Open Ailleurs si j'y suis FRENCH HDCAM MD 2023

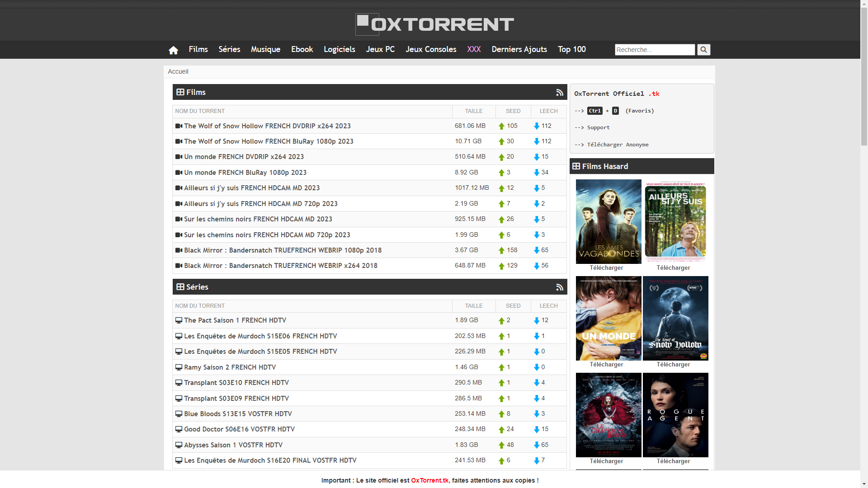coord(252,188)
